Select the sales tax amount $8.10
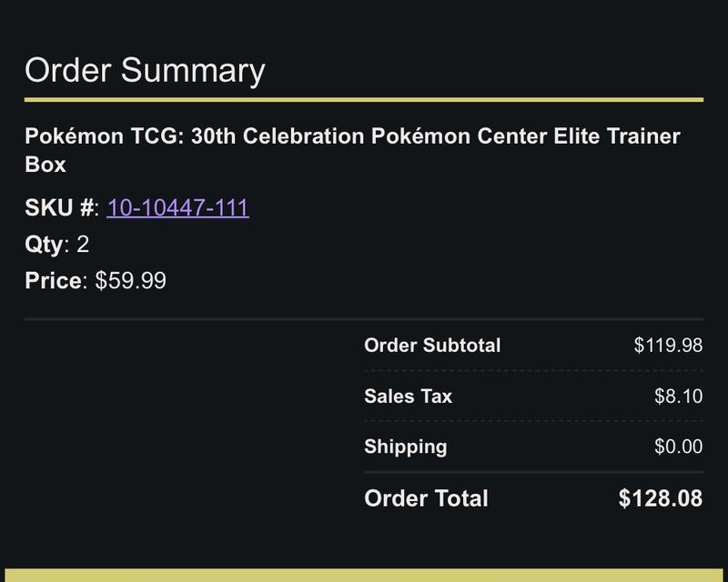The height and width of the screenshot is (582, 728). tap(678, 396)
